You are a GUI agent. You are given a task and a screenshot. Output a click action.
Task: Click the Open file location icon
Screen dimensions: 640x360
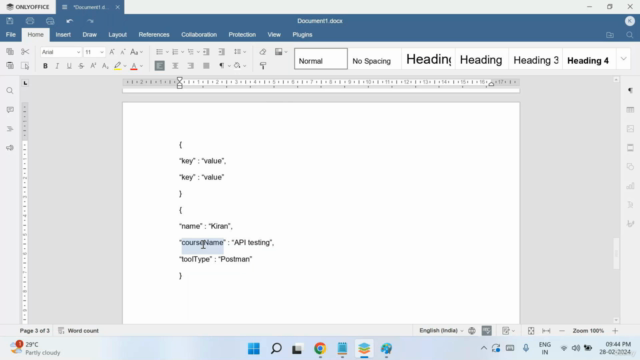coord(610,35)
